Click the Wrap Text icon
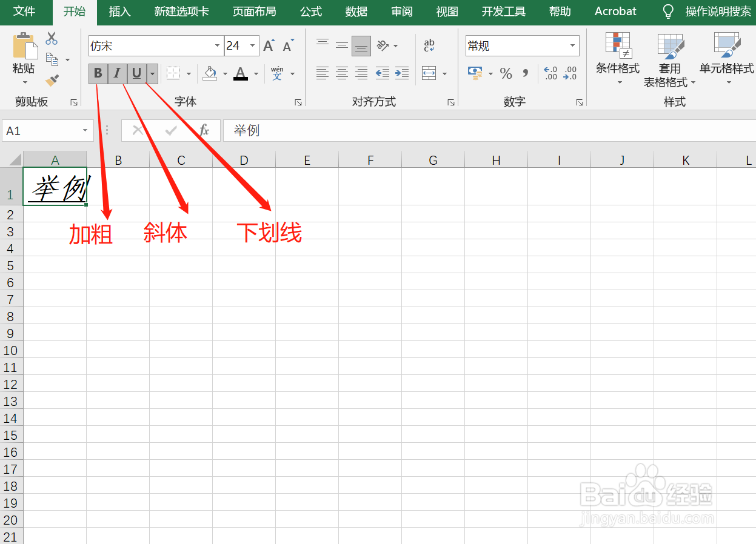756x544 pixels. (429, 45)
